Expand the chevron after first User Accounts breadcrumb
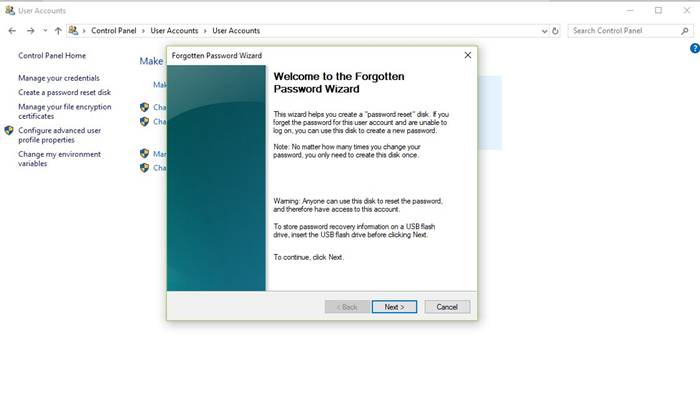 [x=205, y=31]
